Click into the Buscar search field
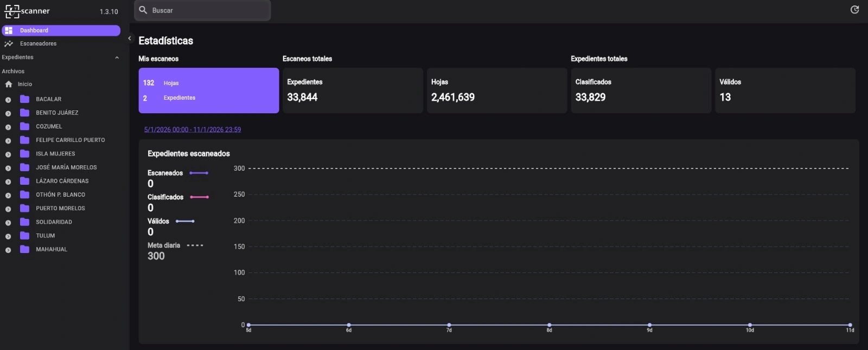Image resolution: width=868 pixels, height=350 pixels. (x=209, y=10)
